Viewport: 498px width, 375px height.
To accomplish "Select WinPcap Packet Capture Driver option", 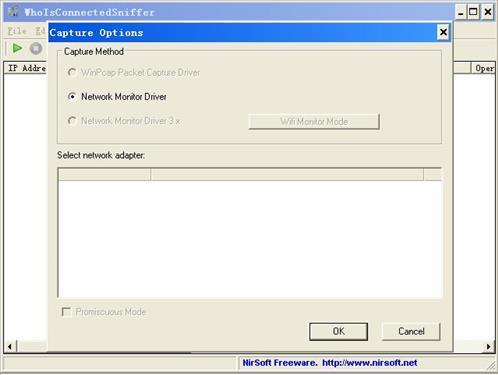I will [x=72, y=72].
